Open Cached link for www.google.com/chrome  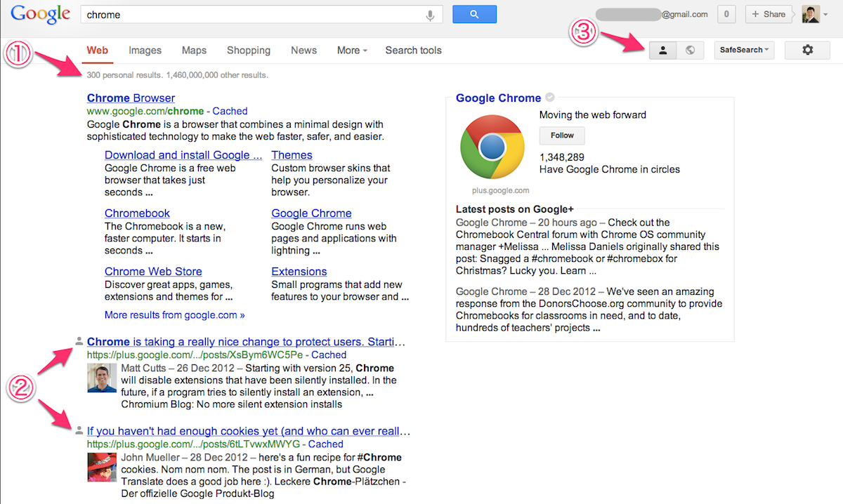tap(230, 111)
